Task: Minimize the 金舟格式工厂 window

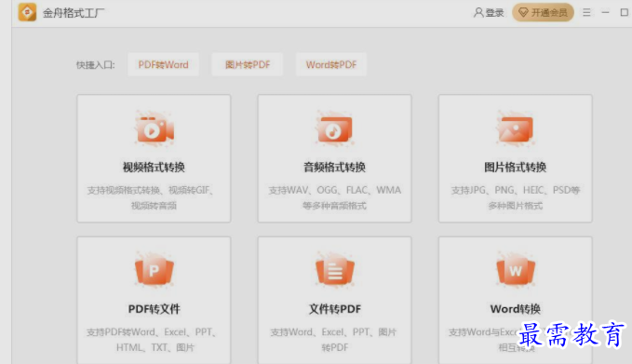Action: [x=605, y=12]
